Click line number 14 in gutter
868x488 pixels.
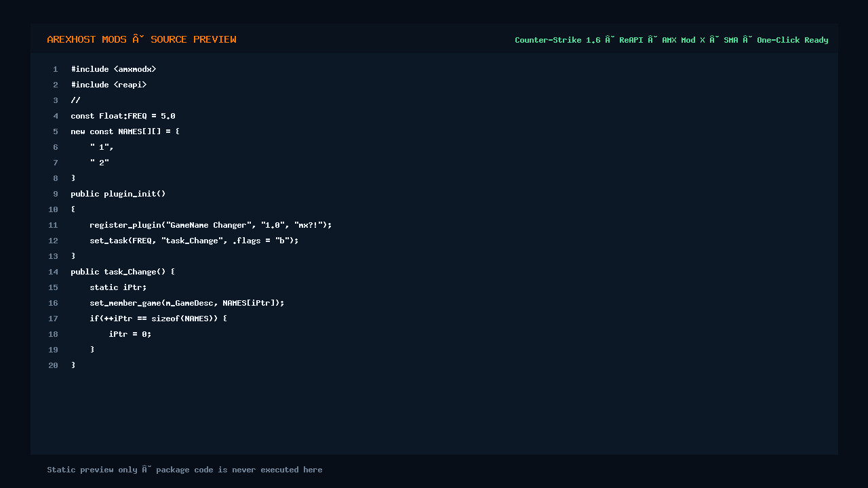53,272
